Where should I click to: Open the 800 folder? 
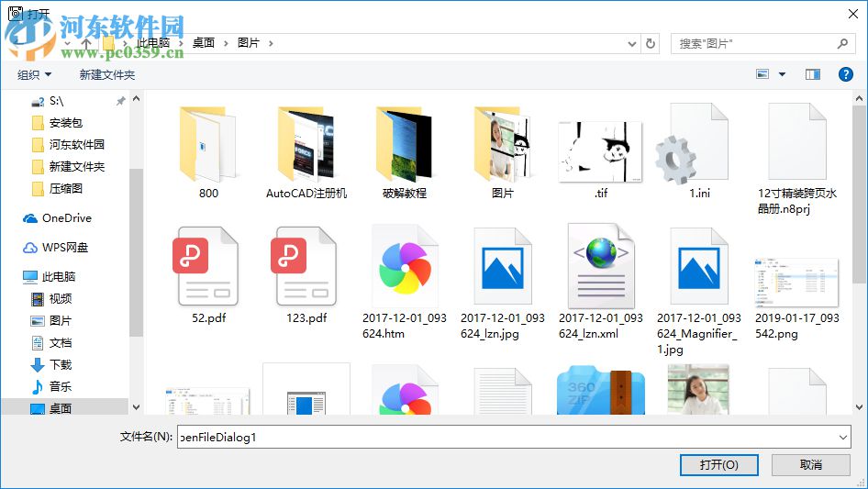208,151
